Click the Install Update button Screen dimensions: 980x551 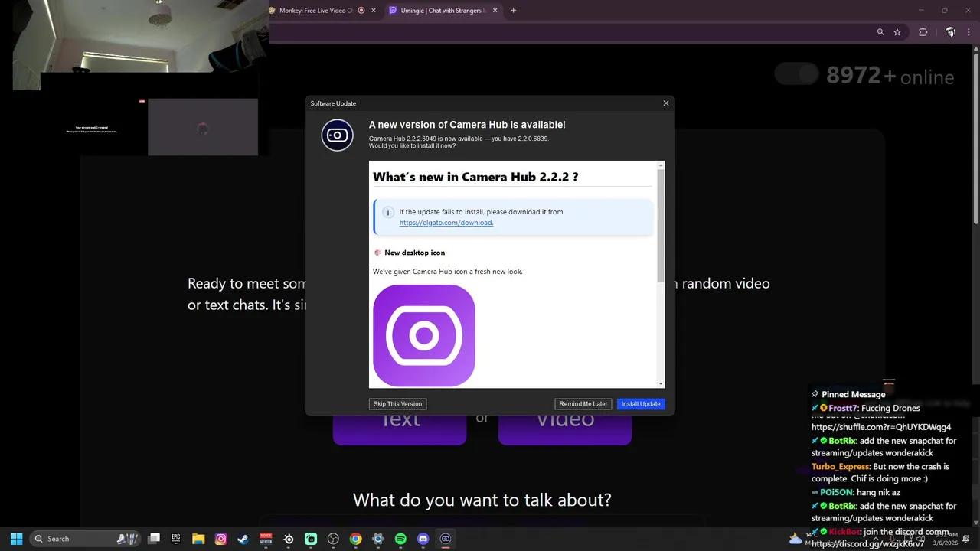tap(640, 403)
